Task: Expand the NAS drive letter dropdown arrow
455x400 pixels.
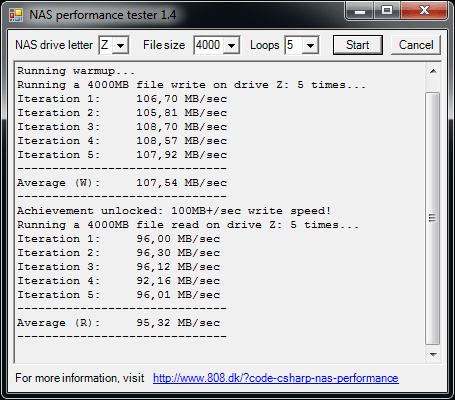Action: point(121,45)
